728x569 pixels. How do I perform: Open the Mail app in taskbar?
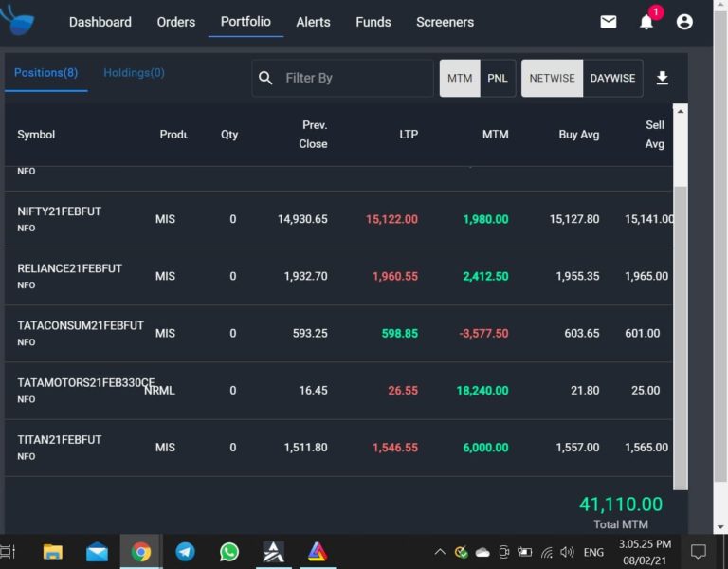point(97,552)
